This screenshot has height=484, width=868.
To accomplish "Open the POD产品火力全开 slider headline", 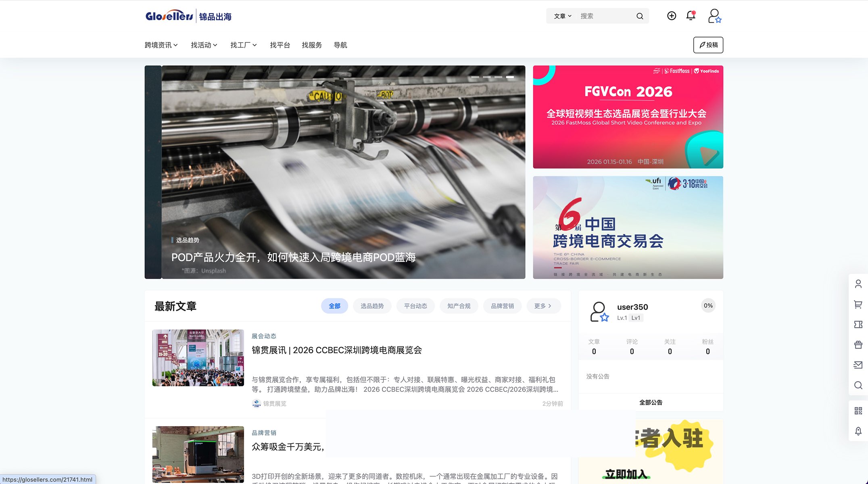I will click(293, 257).
